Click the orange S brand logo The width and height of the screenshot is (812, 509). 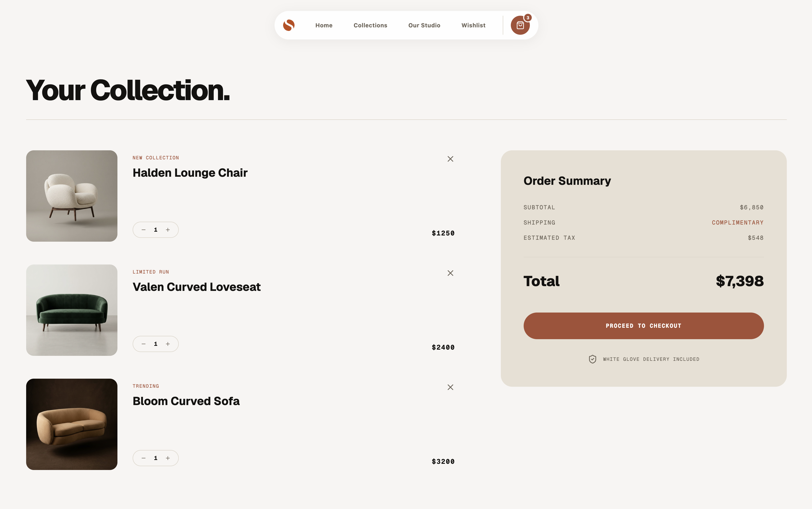click(x=289, y=25)
